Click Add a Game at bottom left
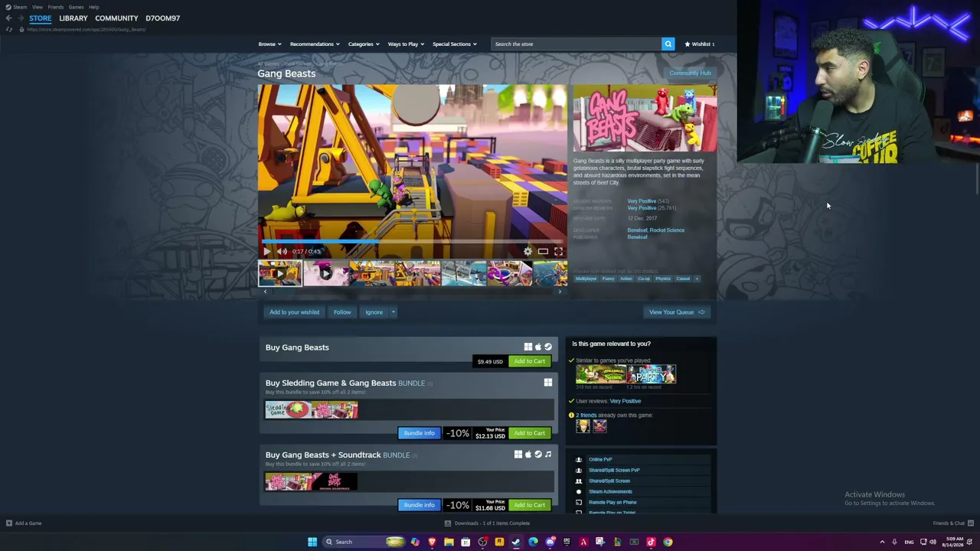Image resolution: width=980 pixels, height=551 pixels. point(24,523)
